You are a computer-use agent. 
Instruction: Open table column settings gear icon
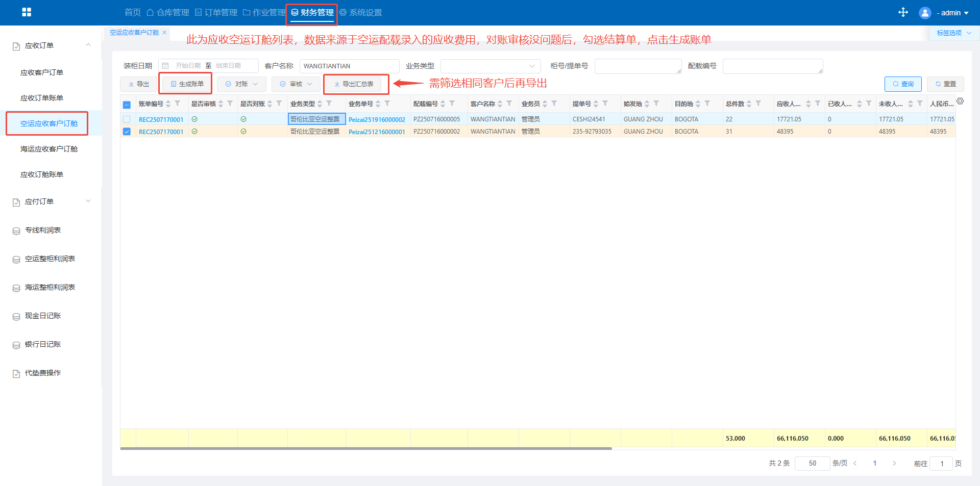pos(960,101)
